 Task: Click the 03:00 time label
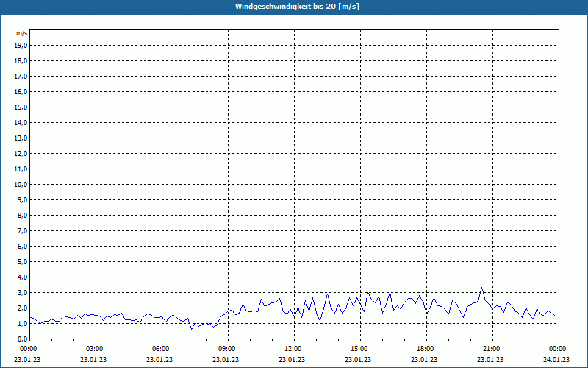[95, 348]
